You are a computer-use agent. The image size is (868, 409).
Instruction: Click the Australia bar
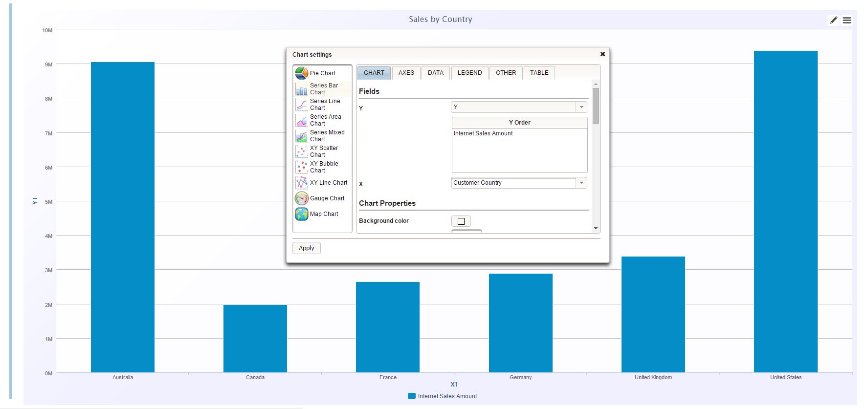tap(123, 217)
